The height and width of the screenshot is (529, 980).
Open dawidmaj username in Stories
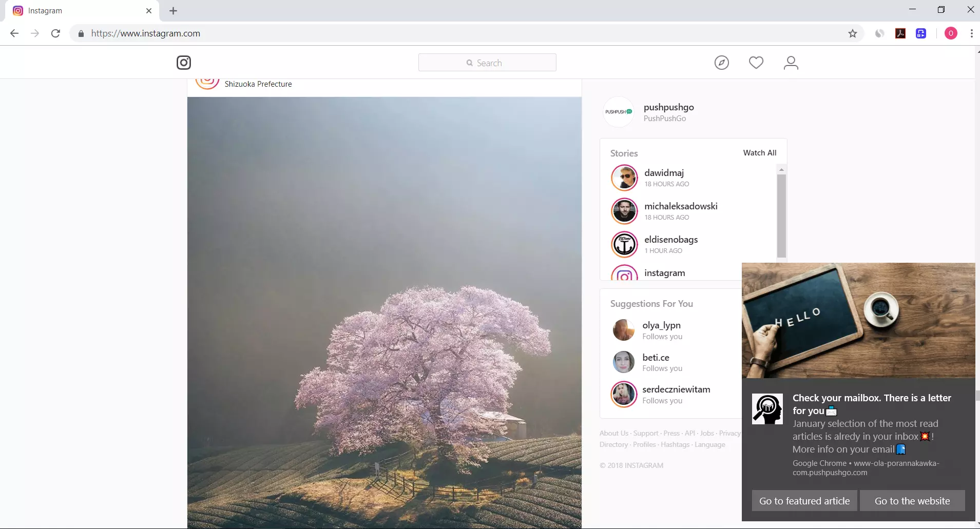pyautogui.click(x=664, y=173)
